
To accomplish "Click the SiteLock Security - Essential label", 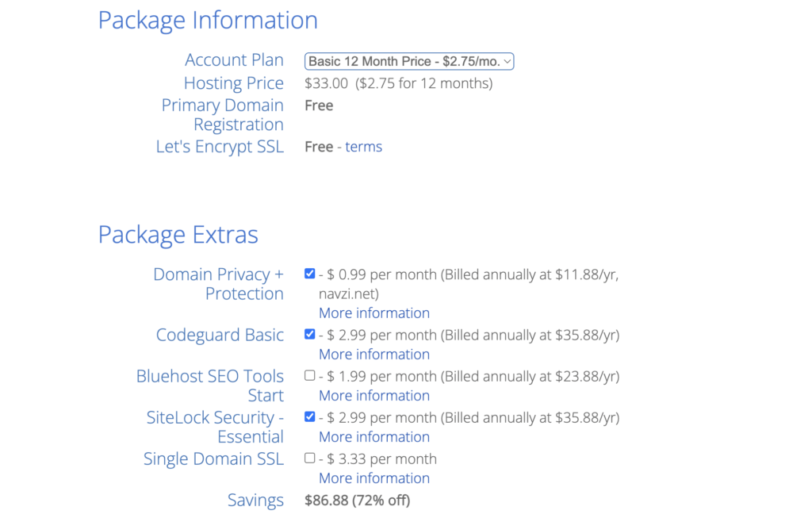I will 215,427.
